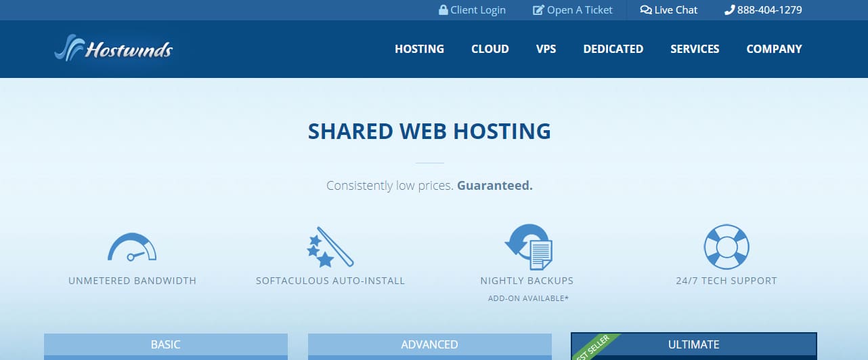Image resolution: width=868 pixels, height=360 pixels.
Task: Click the Unmetered Bandwidth label
Action: click(132, 281)
